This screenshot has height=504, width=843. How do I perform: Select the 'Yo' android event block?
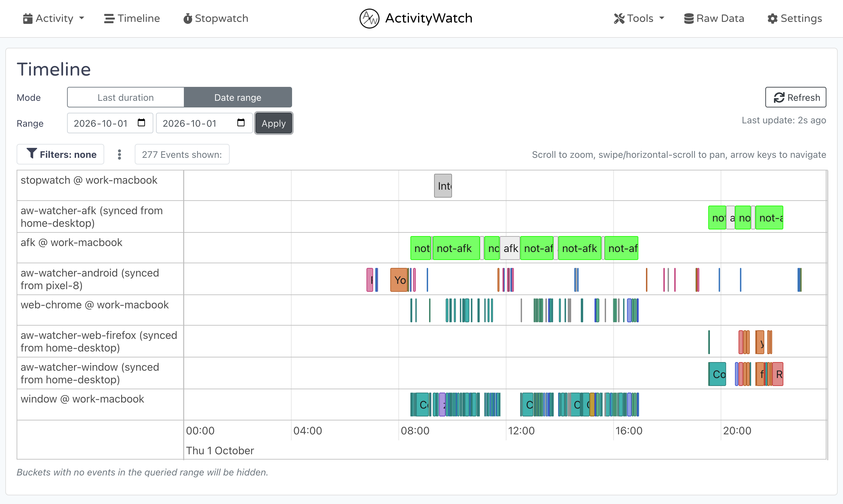pos(399,280)
